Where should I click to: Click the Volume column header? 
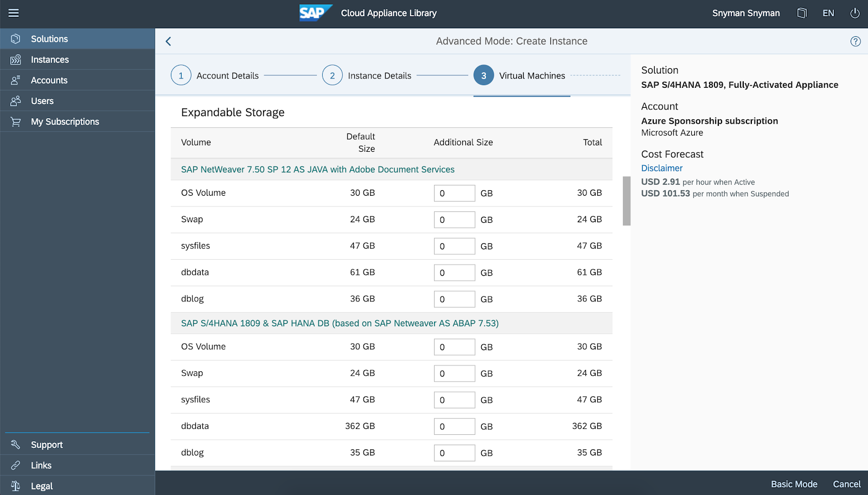[x=196, y=143]
